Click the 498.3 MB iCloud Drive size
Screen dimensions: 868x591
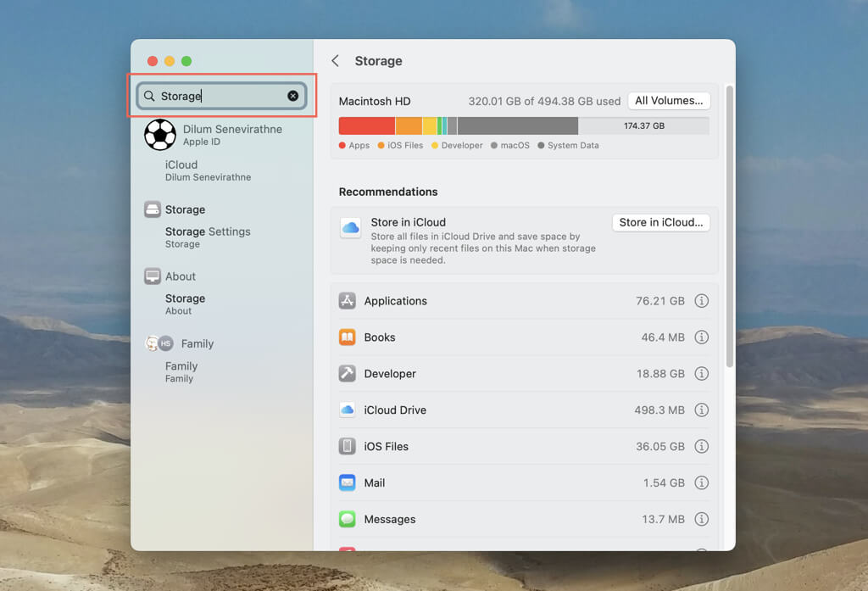tap(659, 410)
